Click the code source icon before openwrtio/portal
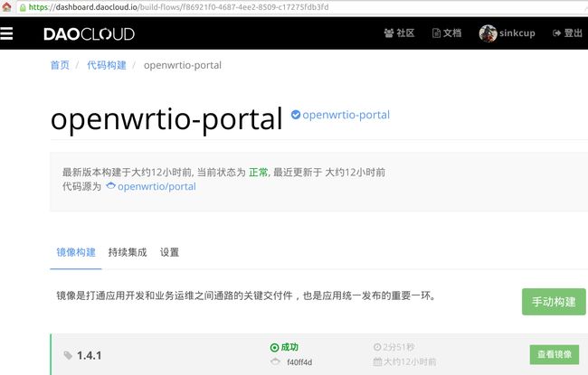This screenshot has height=375, width=588. [x=110, y=185]
